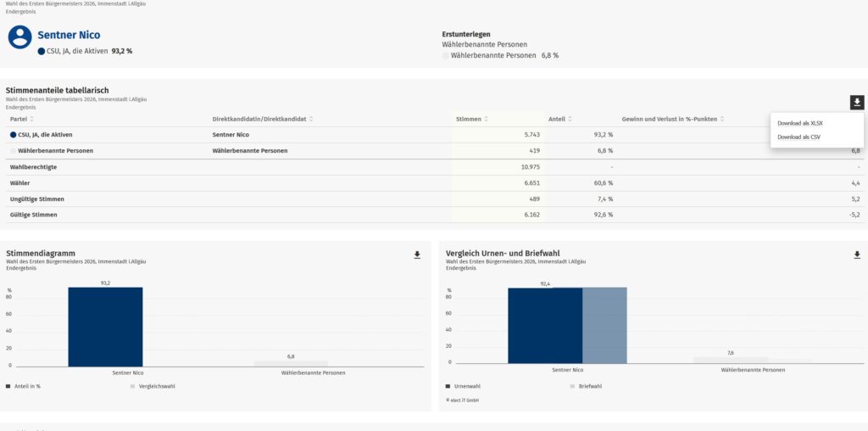The image size is (868, 431).
Task: Choose 'Download als XLSX' from the menu
Action: pos(800,123)
